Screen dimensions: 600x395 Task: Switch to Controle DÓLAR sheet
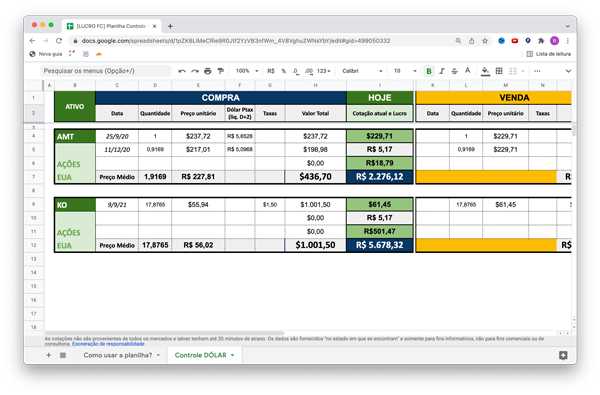click(201, 355)
